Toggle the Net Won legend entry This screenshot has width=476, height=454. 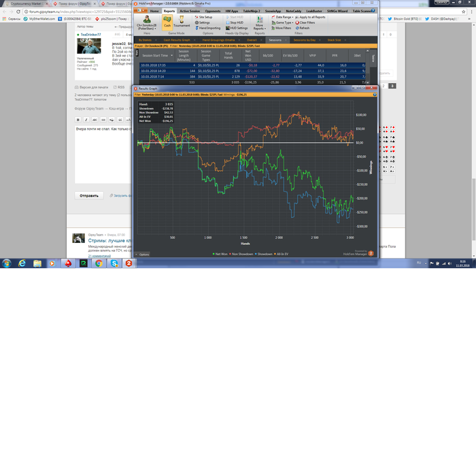click(220, 254)
